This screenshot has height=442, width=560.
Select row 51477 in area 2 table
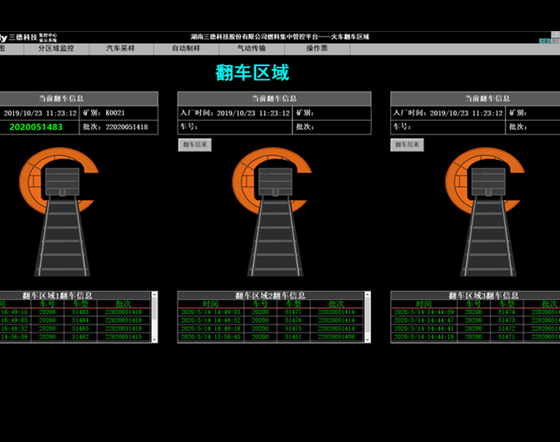click(271, 312)
